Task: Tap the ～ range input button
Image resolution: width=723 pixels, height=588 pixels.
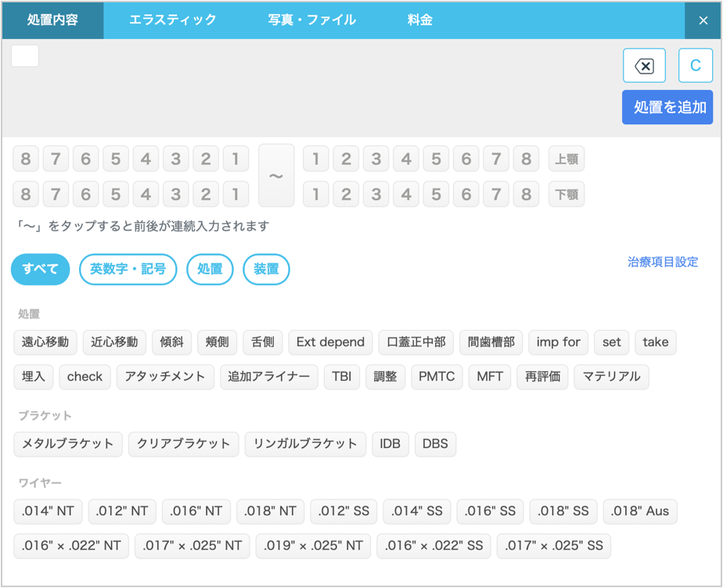Action: [276, 176]
